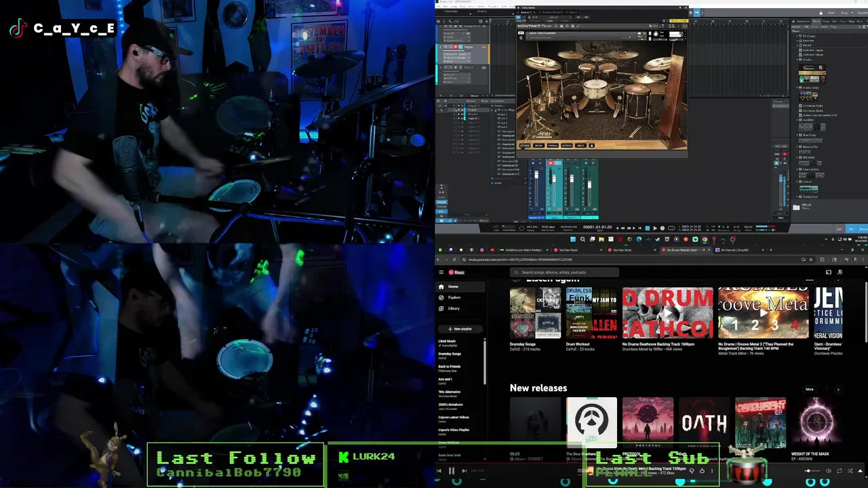Open Kontakt ABOUT page

coord(580,146)
